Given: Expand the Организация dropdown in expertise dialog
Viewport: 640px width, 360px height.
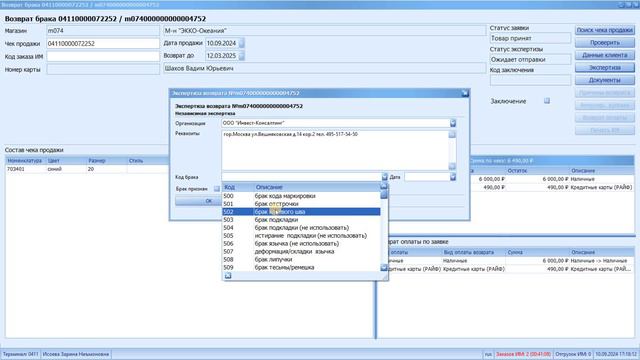Looking at the screenshot, I should pyautogui.click(x=453, y=123).
